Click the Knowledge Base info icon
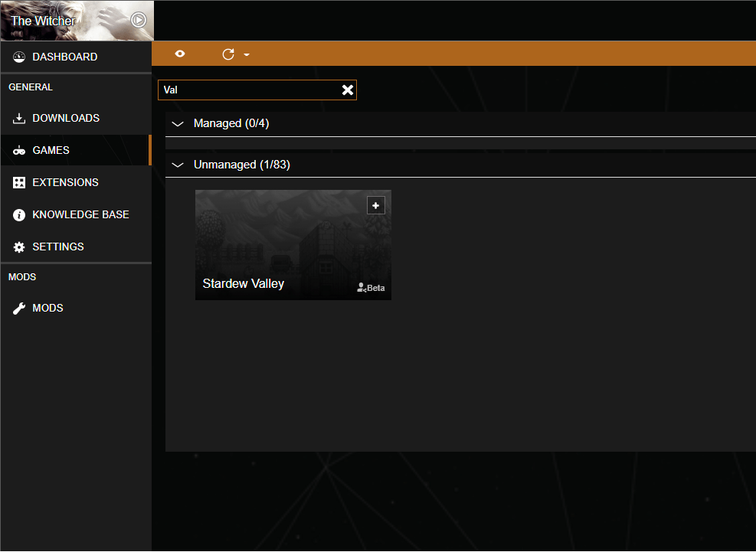 coord(18,214)
